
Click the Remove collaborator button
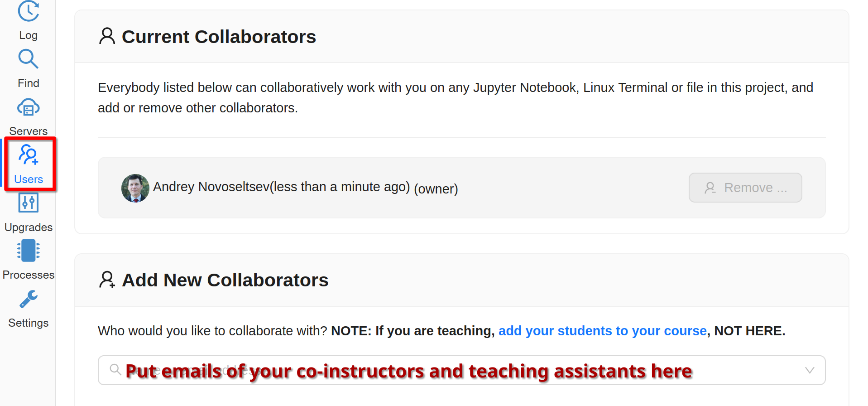745,188
